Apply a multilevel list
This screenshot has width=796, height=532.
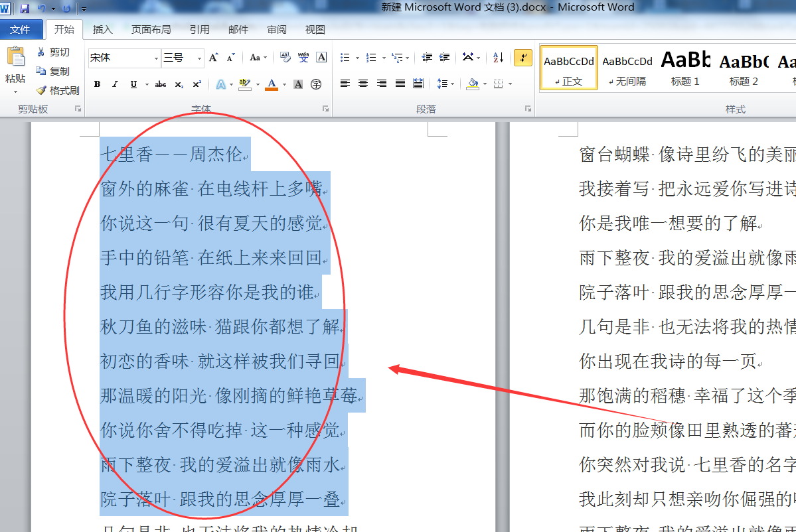pos(398,58)
